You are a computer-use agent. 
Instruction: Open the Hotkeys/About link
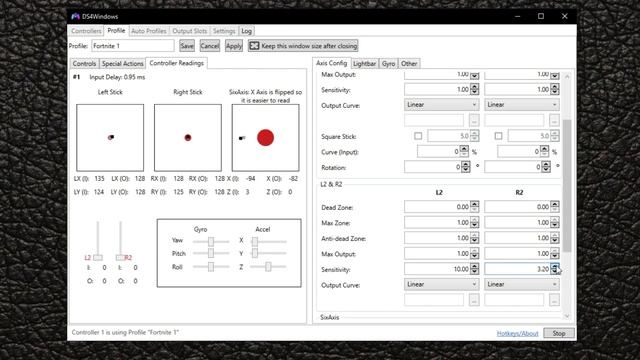point(517,333)
